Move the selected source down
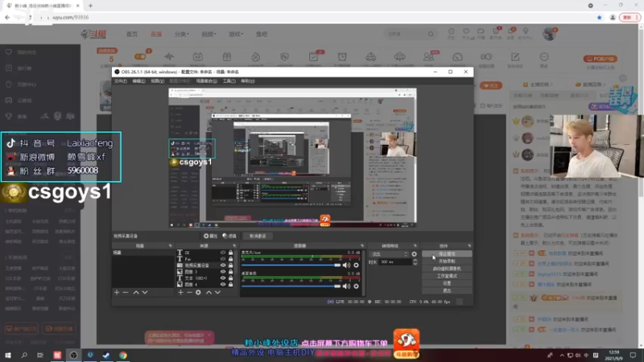 pyautogui.click(x=217, y=292)
